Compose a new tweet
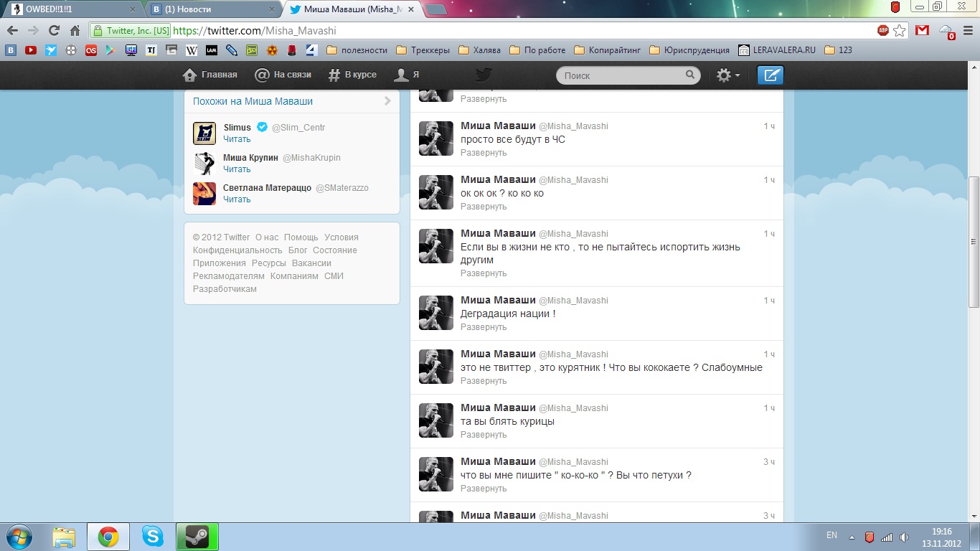This screenshot has height=551, width=980. click(x=771, y=75)
